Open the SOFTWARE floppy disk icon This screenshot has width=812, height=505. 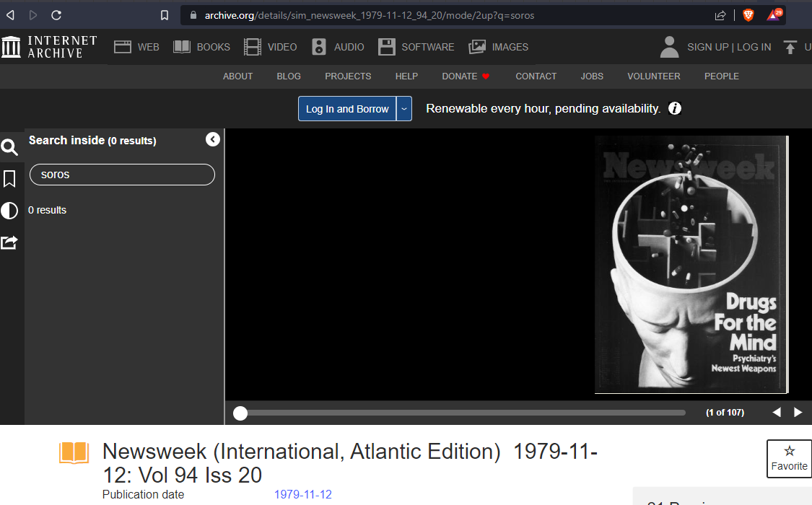386,47
